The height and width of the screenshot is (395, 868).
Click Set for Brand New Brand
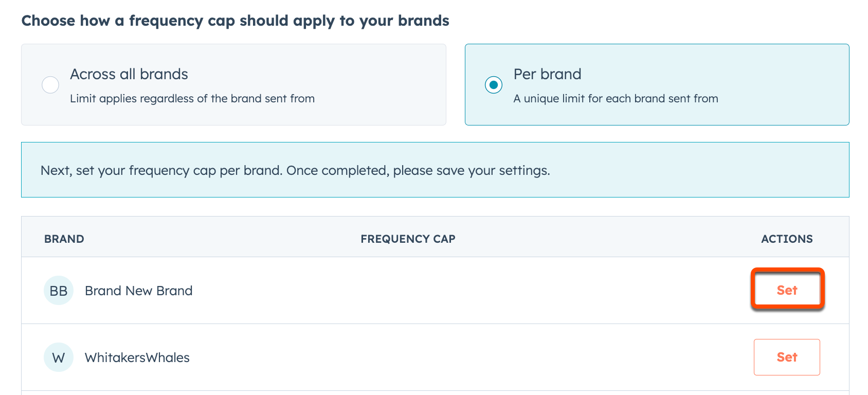787,290
